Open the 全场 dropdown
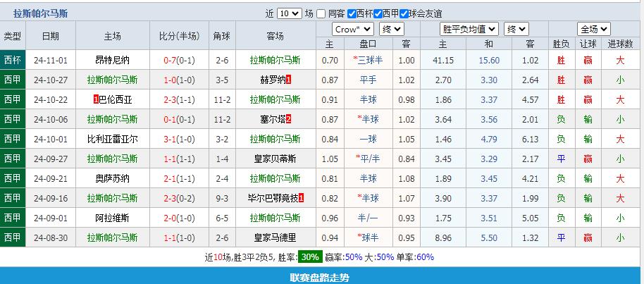The height and width of the screenshot is (284, 644). click(x=594, y=29)
